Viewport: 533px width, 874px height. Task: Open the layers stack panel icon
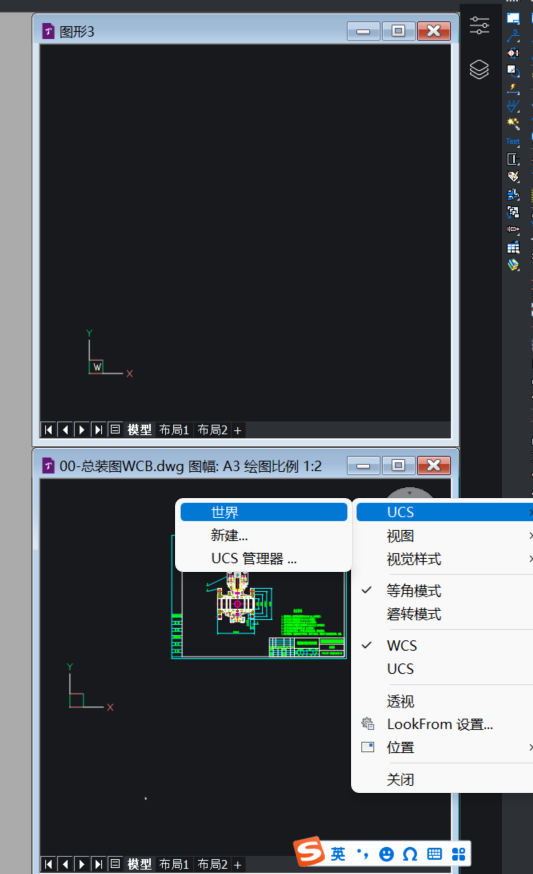tap(479, 70)
